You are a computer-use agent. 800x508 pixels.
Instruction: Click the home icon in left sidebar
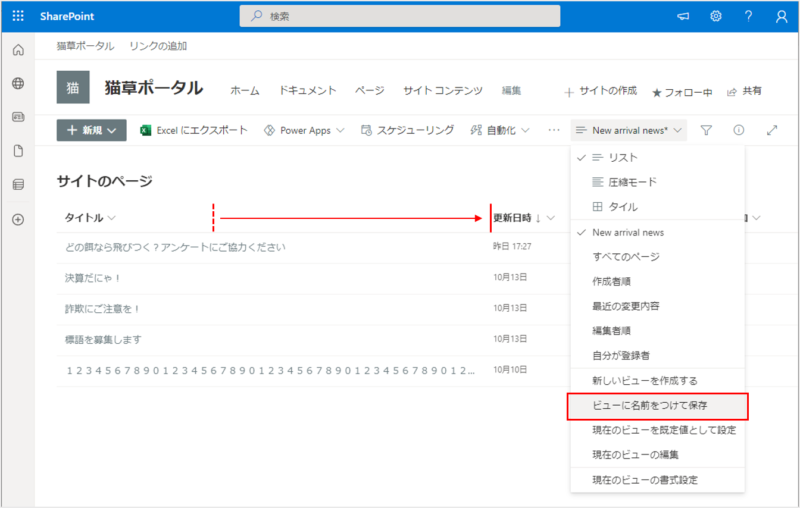(x=18, y=51)
